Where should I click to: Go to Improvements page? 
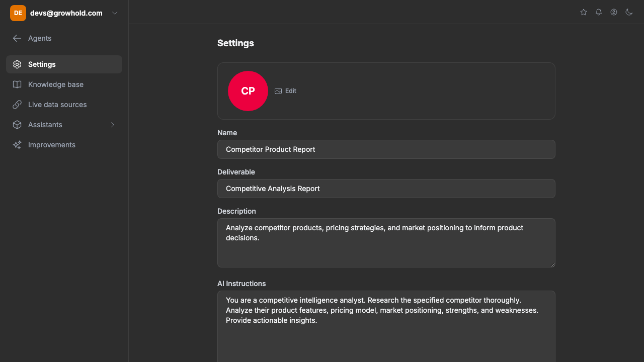(x=52, y=145)
